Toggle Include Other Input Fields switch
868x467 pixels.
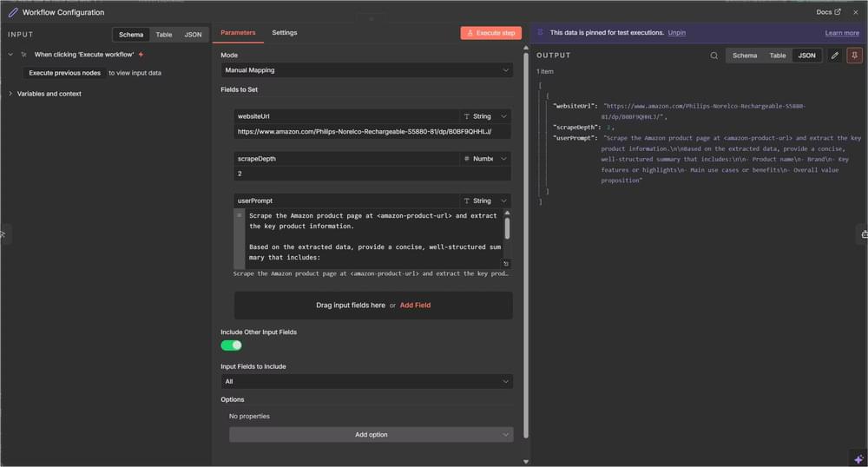[x=231, y=345]
